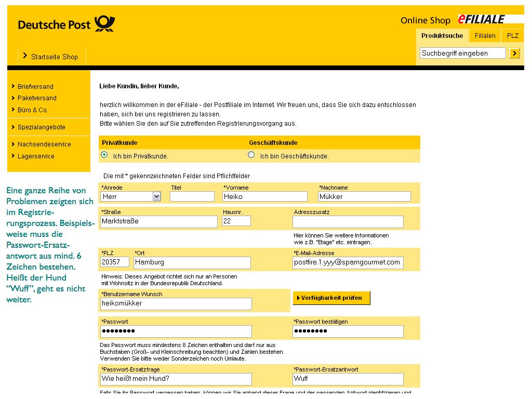Submit the product search arrow button
The width and height of the screenshot is (532, 399).
(514, 54)
